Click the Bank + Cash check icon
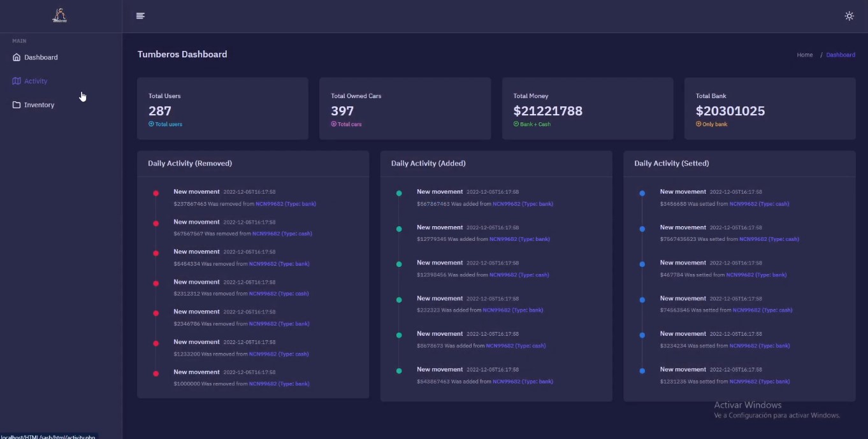 point(516,124)
